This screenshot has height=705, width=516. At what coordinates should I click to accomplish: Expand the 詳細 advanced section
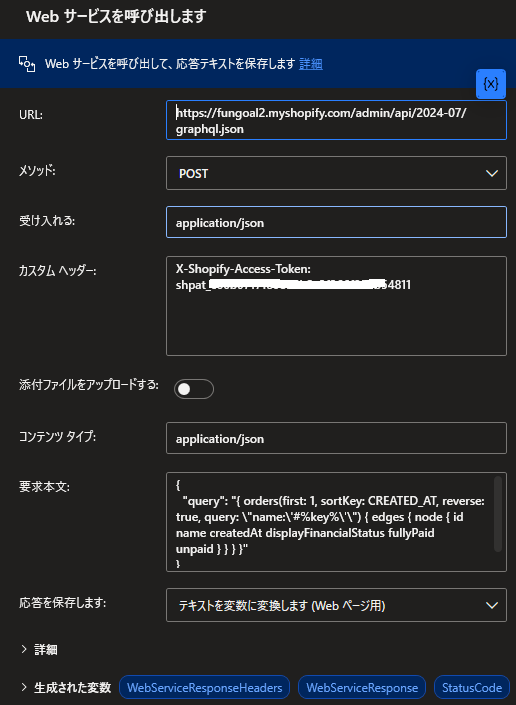click(x=39, y=650)
